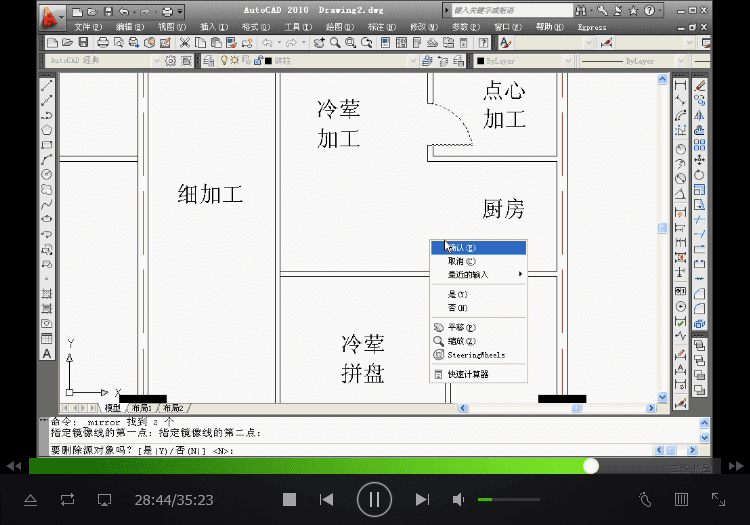
Task: Switch to the Model tab
Action: (x=113, y=408)
